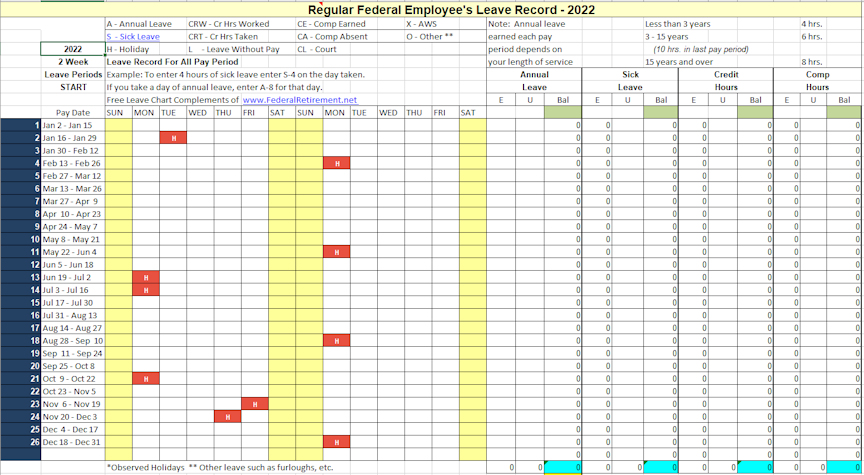Select pay period Apr 10 - Apr 23

pyautogui.click(x=73, y=214)
